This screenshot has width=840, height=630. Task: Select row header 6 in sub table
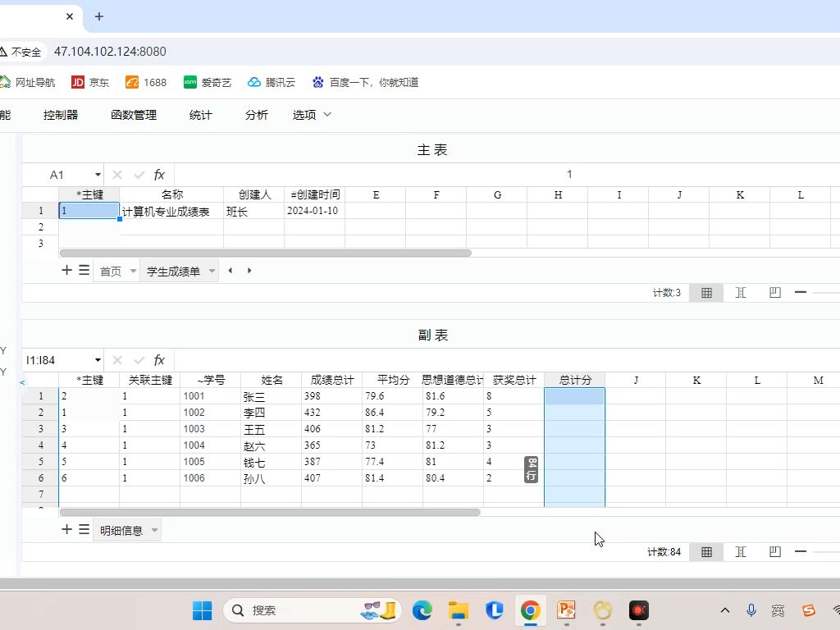pos(41,478)
